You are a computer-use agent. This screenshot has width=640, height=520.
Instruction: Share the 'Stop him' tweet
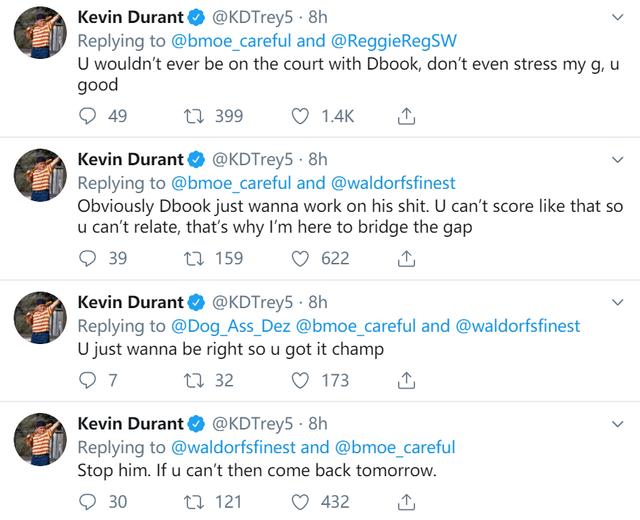(406, 502)
